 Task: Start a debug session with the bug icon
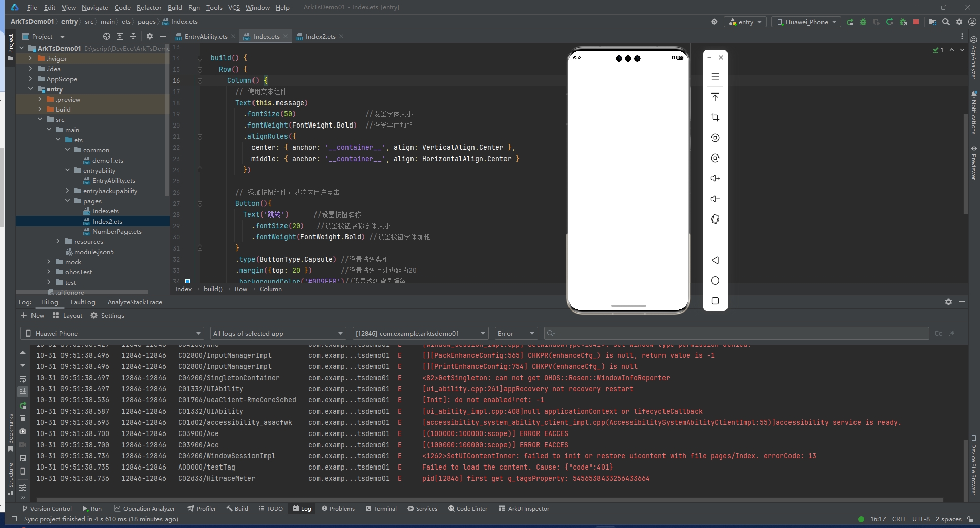(863, 22)
